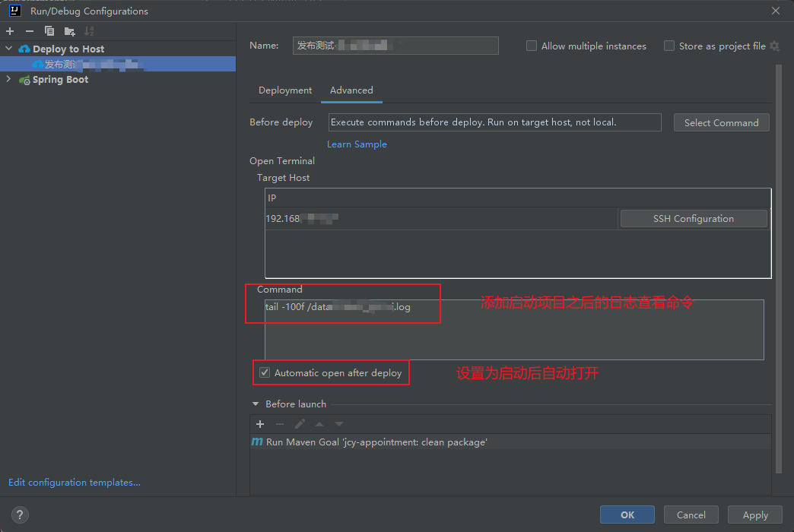This screenshot has width=794, height=532.
Task: Check Store as project file
Action: click(x=669, y=46)
